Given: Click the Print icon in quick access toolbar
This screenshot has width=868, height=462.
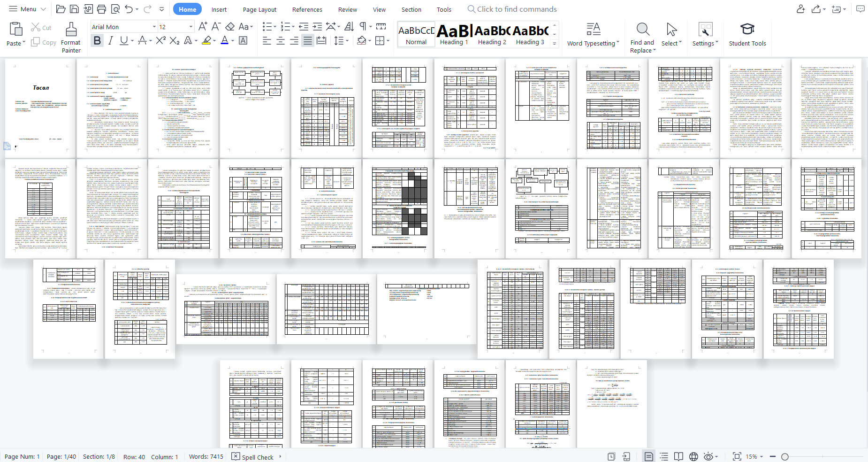Looking at the screenshot, I should coord(101,9).
